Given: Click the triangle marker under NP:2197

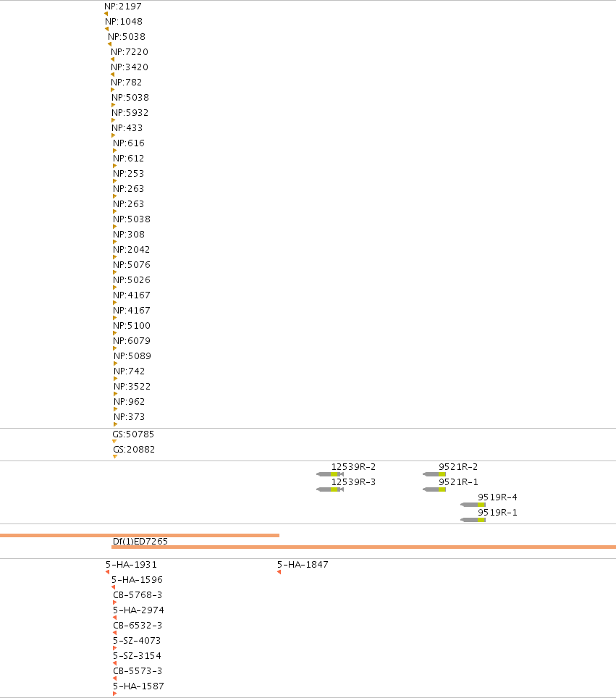Looking at the screenshot, I should 106,14.
